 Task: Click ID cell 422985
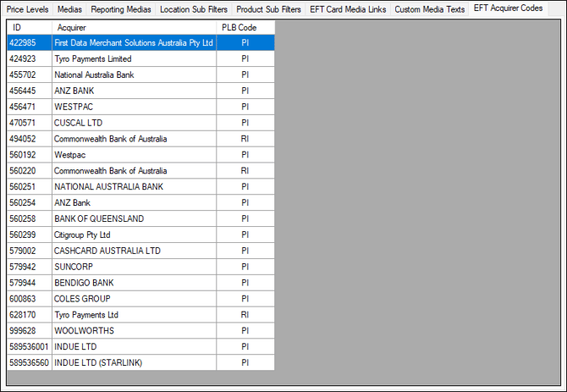coord(30,42)
